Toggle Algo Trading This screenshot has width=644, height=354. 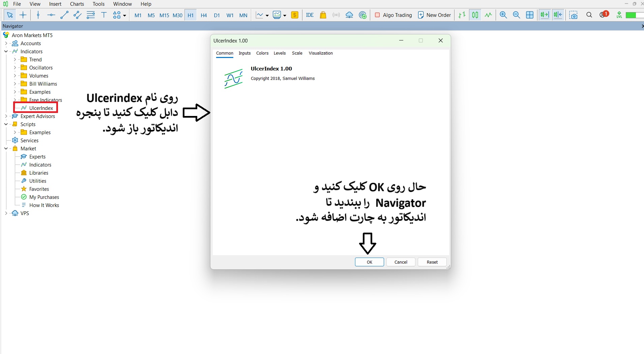[x=393, y=15]
